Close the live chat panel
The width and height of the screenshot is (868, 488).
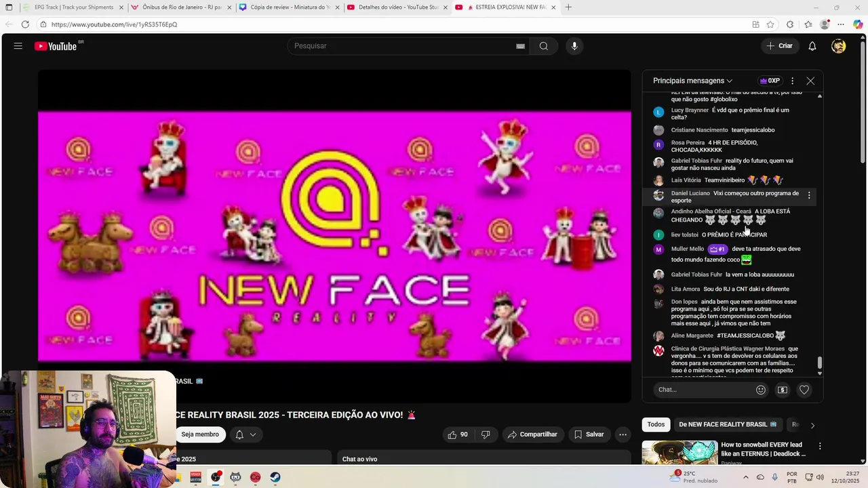810,81
